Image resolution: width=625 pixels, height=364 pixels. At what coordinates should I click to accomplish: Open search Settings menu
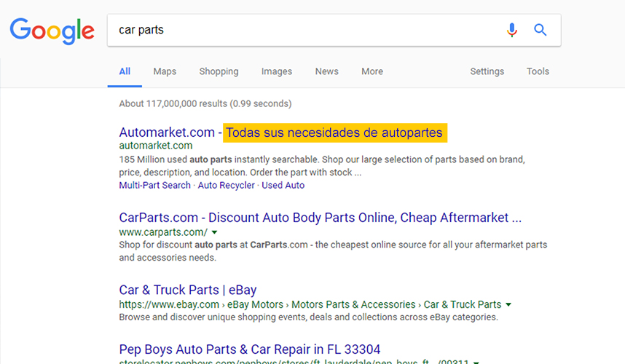point(487,71)
